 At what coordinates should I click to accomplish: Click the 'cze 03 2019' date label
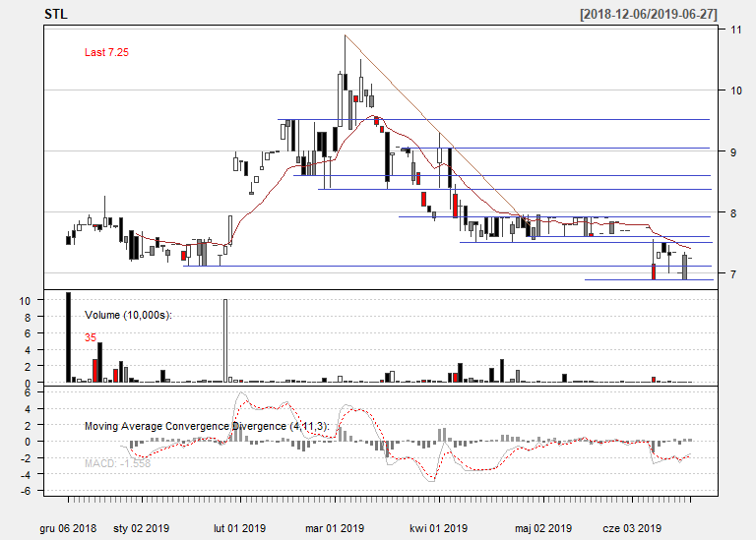click(x=632, y=528)
